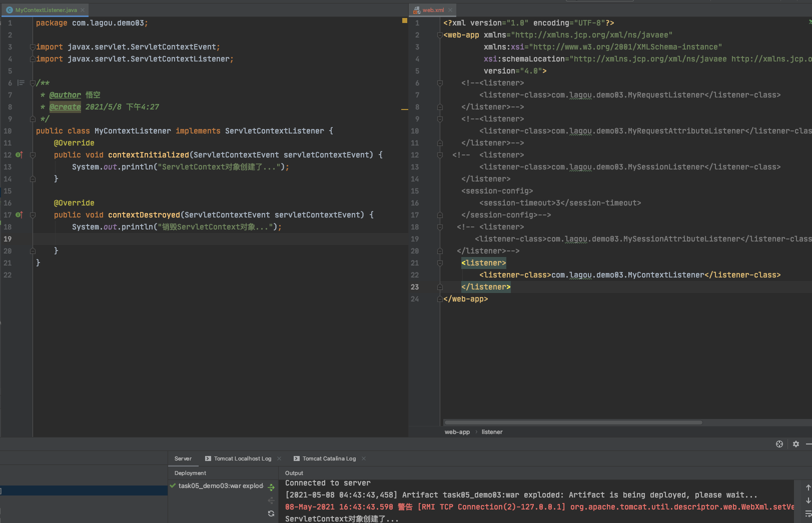Click the scroll down arrow in Output
Viewport: 812px width, 523px height.
(x=808, y=500)
